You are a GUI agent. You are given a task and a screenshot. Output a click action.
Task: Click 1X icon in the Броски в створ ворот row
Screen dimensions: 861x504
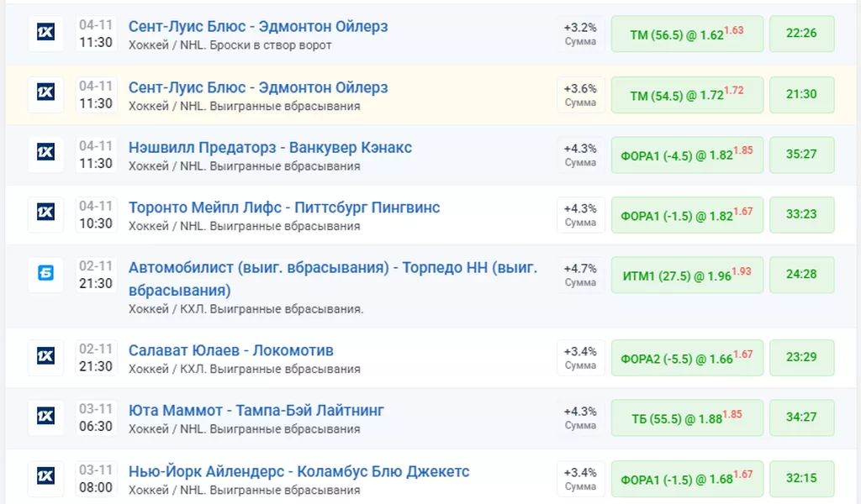click(x=45, y=34)
